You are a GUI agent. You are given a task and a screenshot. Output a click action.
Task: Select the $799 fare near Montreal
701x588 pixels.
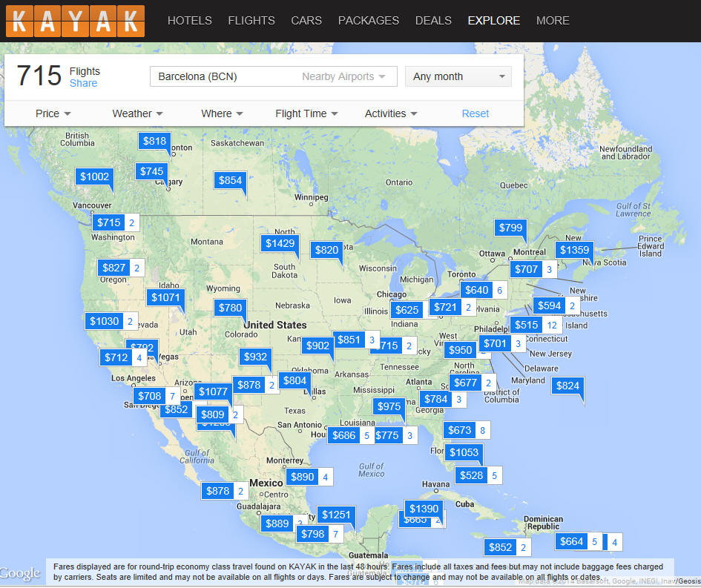click(510, 228)
